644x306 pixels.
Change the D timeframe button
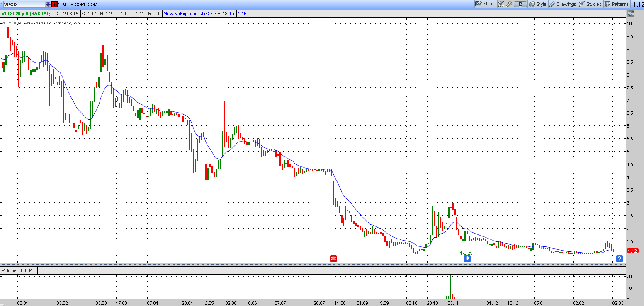pyautogui.click(x=520, y=4)
